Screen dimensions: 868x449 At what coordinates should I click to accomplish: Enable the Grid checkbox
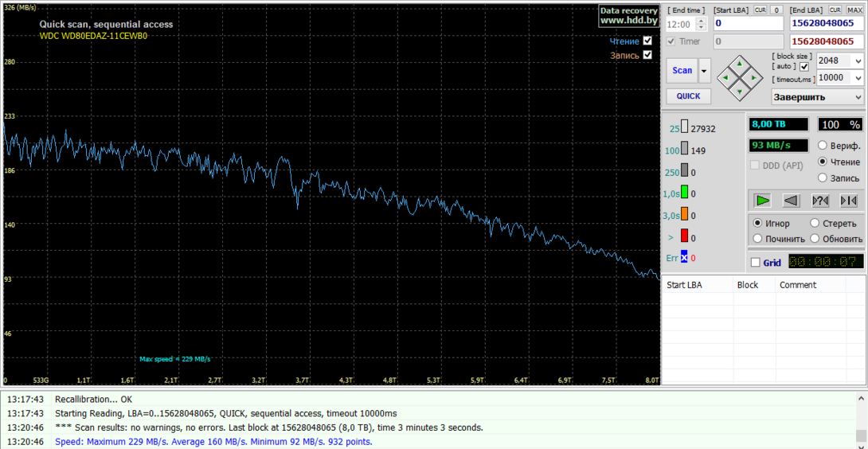pyautogui.click(x=756, y=263)
